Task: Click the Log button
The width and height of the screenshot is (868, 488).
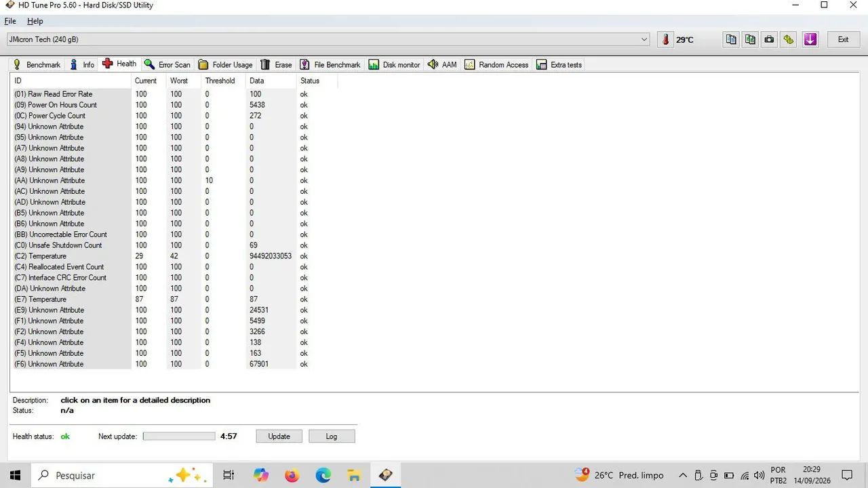Action: coord(332,436)
